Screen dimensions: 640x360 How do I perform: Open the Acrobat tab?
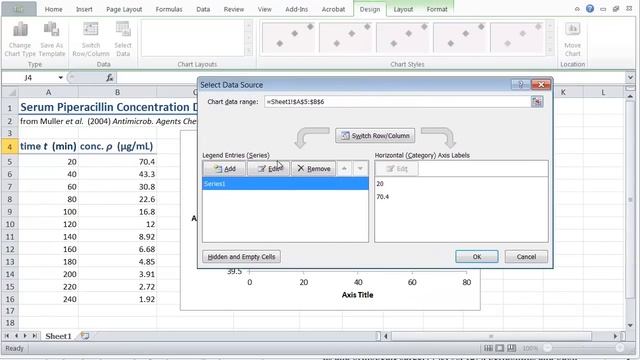333,9
